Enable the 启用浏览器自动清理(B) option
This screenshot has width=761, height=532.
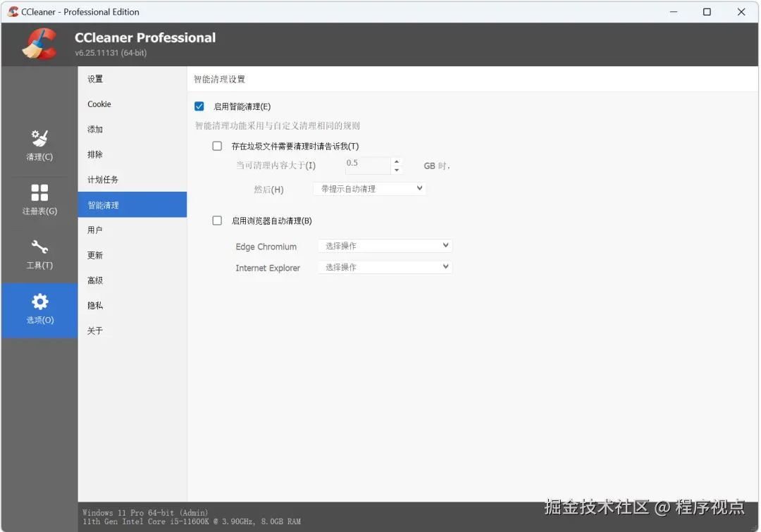[x=217, y=221]
